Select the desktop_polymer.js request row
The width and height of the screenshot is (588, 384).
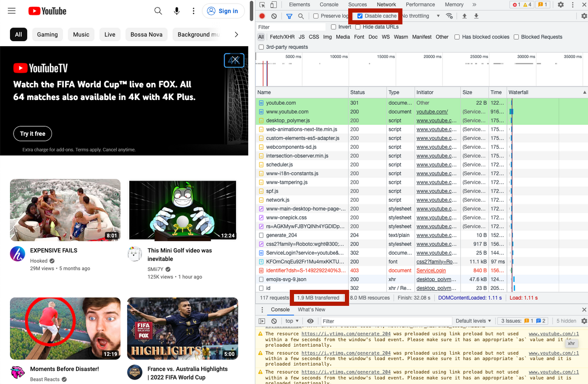coord(422,121)
